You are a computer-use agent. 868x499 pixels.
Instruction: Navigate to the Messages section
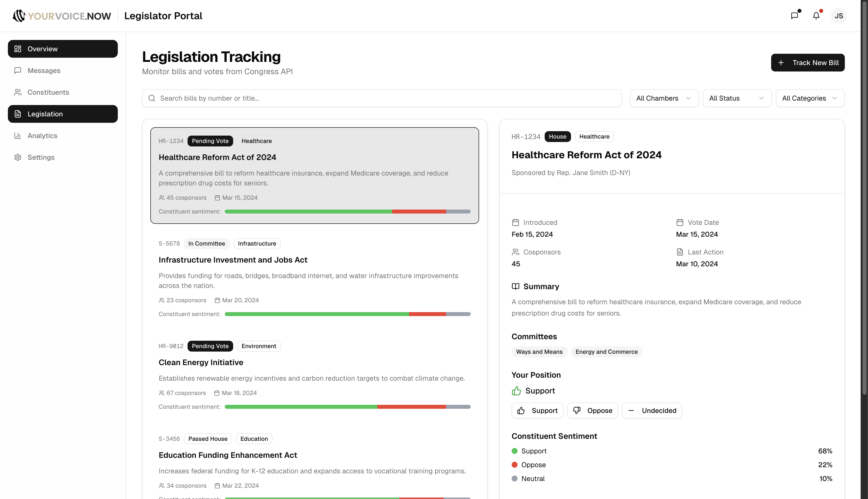click(x=45, y=70)
